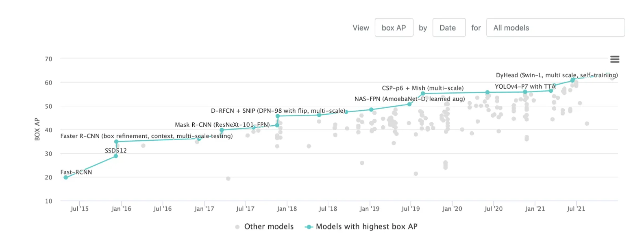Click the Fast-RCNN teal data point
644x240 pixels.
(x=66, y=177)
